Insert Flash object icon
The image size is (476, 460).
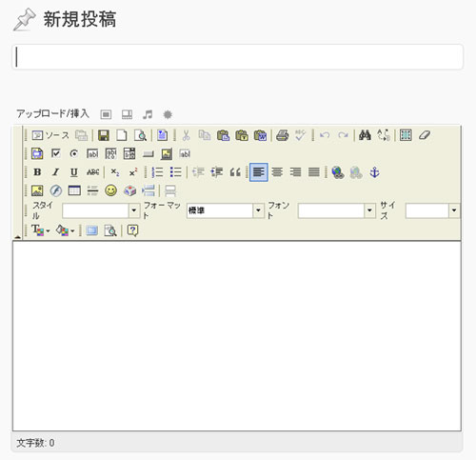click(x=56, y=190)
